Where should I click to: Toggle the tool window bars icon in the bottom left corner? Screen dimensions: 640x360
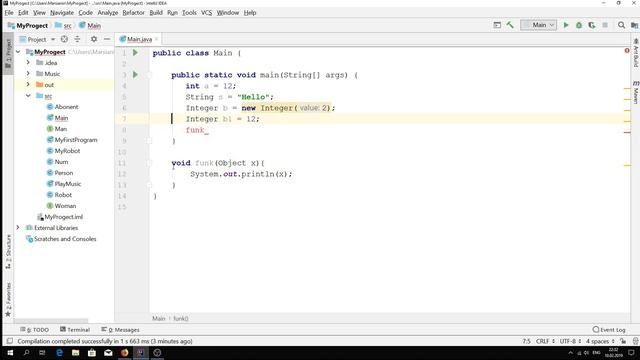[9, 341]
